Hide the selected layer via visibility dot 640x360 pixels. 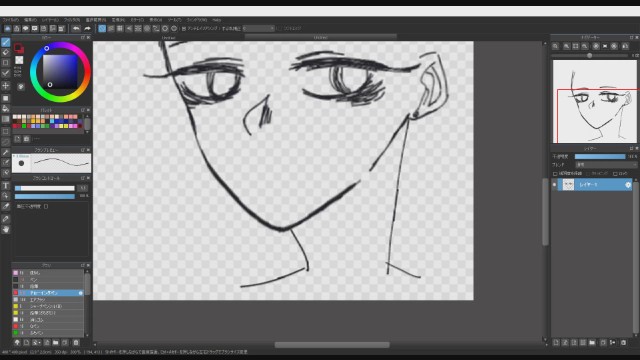click(x=554, y=185)
